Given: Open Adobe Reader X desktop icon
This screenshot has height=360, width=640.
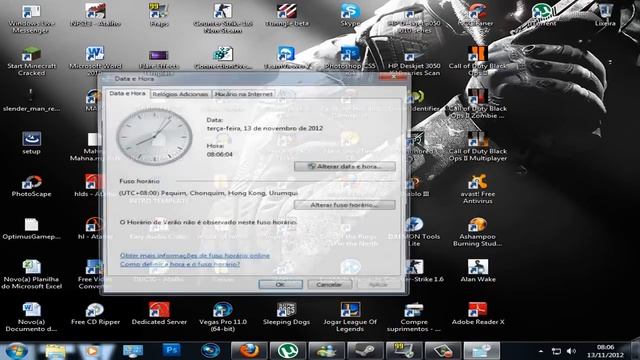Looking at the screenshot, I should tap(478, 313).
